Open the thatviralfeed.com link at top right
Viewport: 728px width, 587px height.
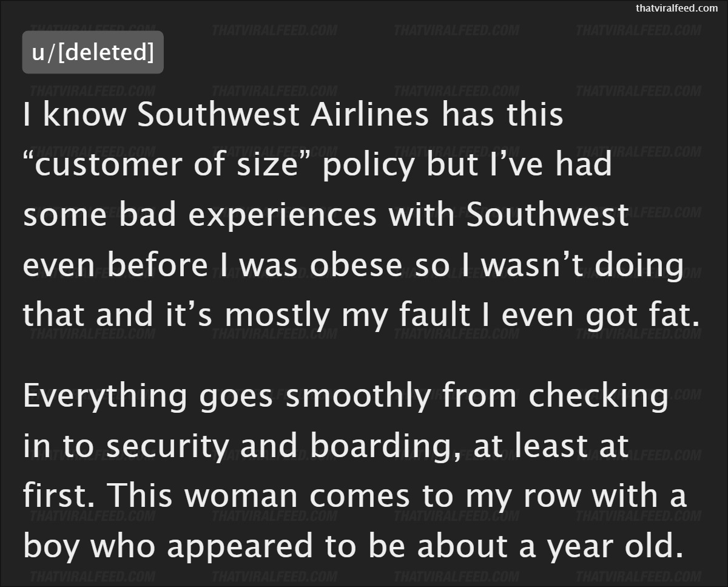point(676,8)
